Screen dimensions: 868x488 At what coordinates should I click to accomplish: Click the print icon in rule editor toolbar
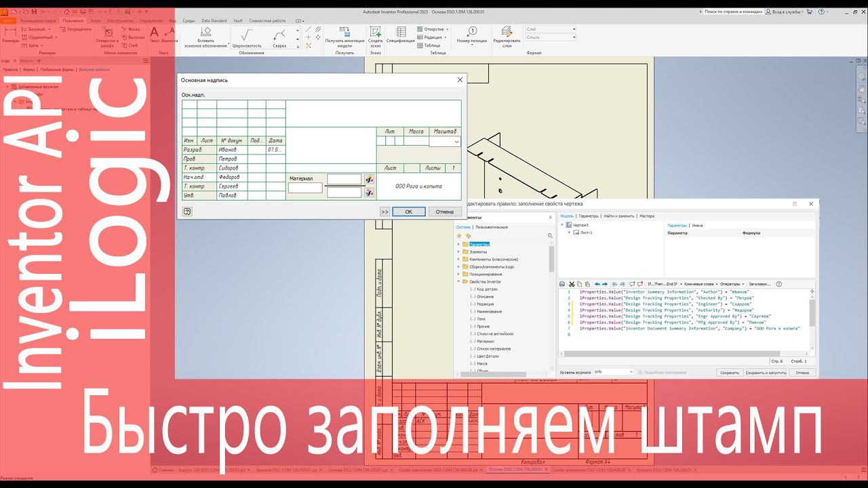click(x=562, y=284)
